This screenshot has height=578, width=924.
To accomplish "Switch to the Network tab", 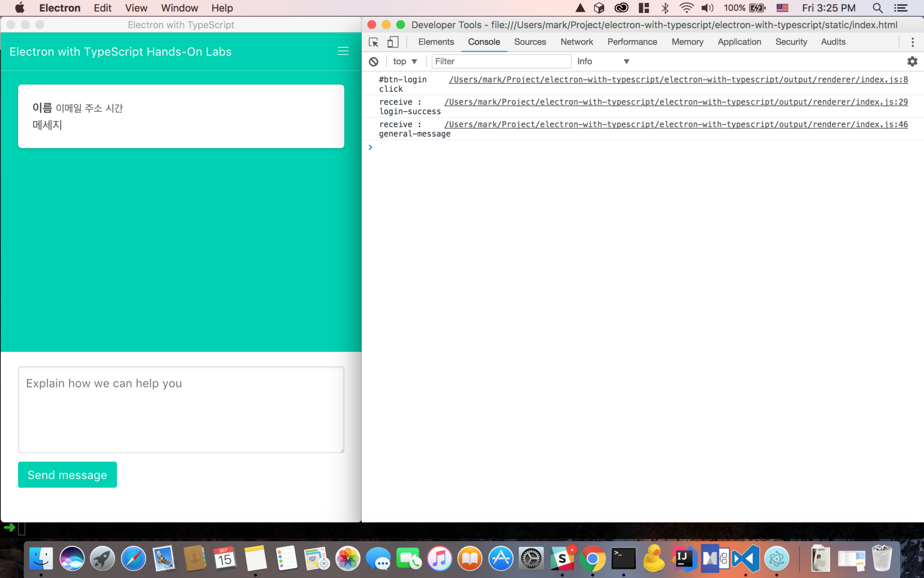I will (576, 42).
